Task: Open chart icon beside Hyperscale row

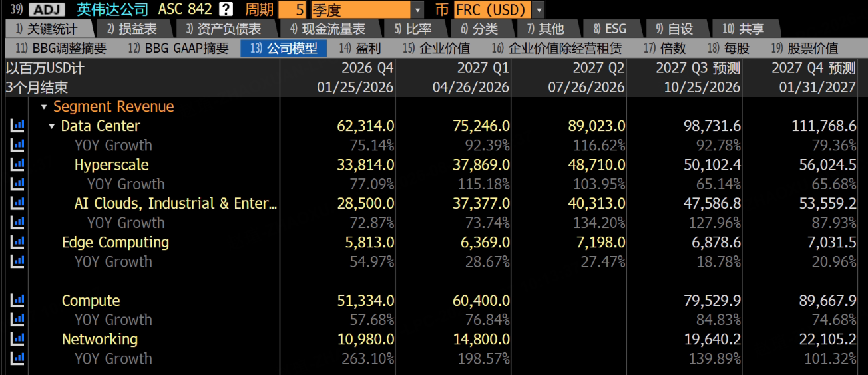Action: 17,164
